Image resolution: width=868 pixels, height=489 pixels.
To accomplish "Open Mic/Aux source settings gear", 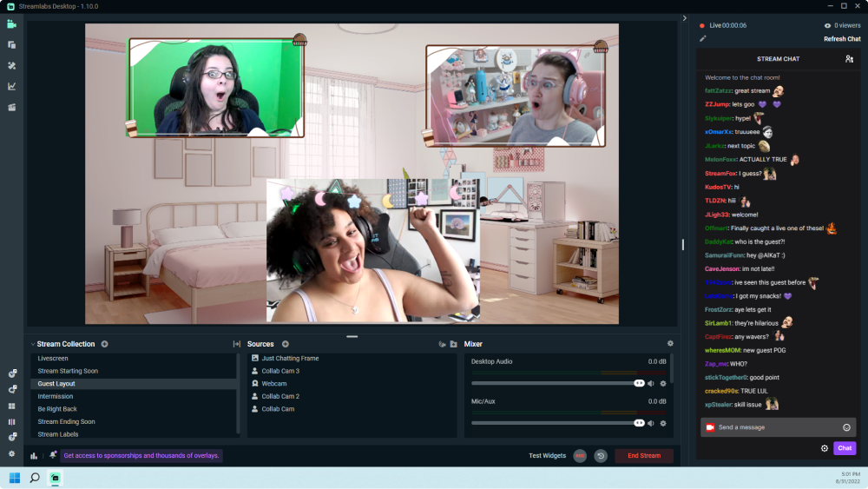I will pos(663,423).
